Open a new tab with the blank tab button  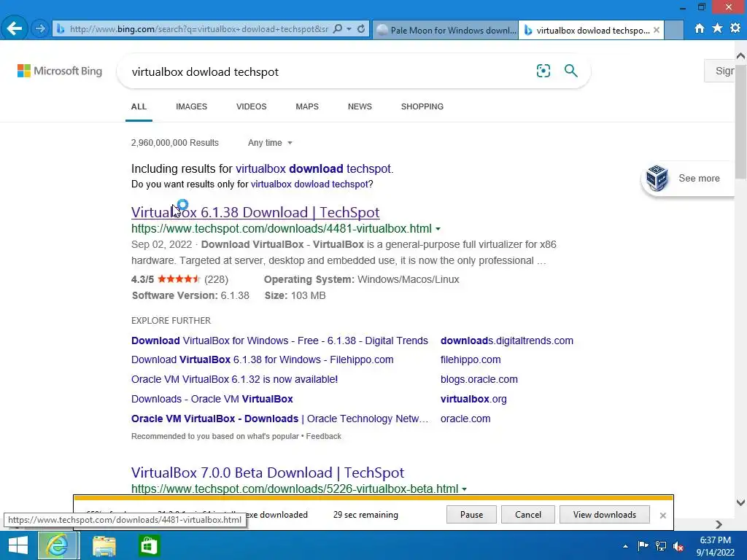click(x=673, y=30)
